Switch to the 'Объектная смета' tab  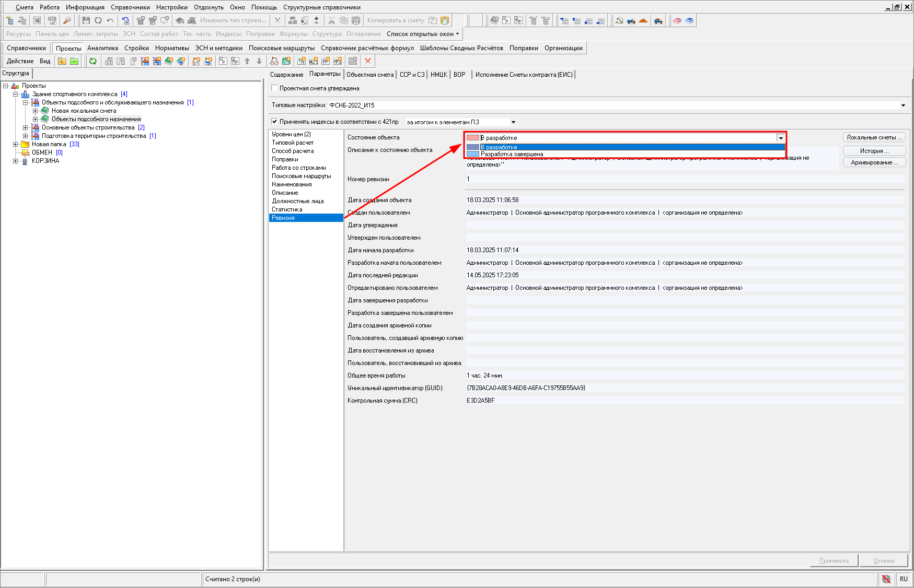370,75
